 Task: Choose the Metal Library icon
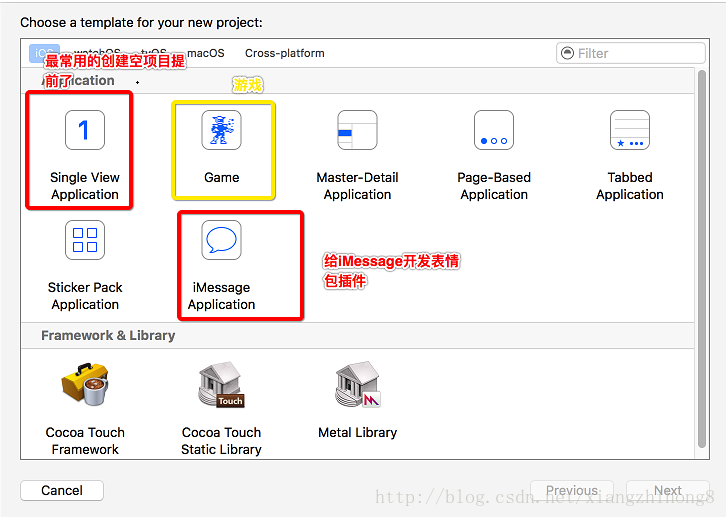click(357, 384)
